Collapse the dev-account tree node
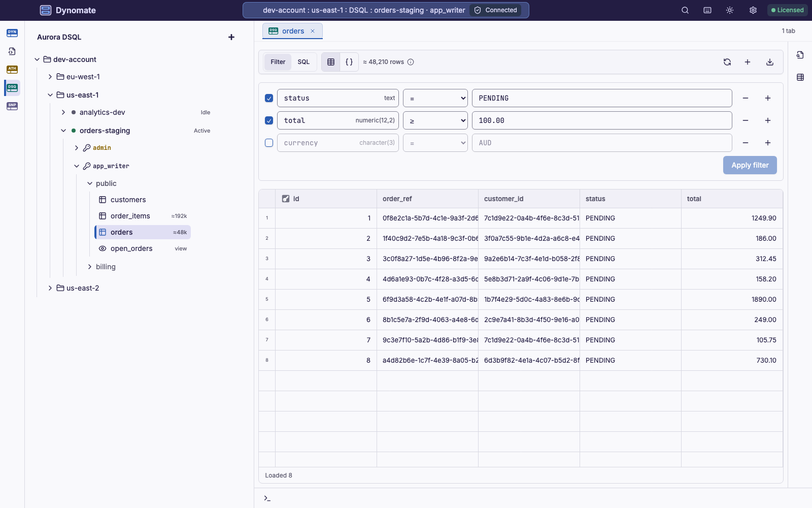Viewport: 812px width, 508px height. pyautogui.click(x=37, y=59)
